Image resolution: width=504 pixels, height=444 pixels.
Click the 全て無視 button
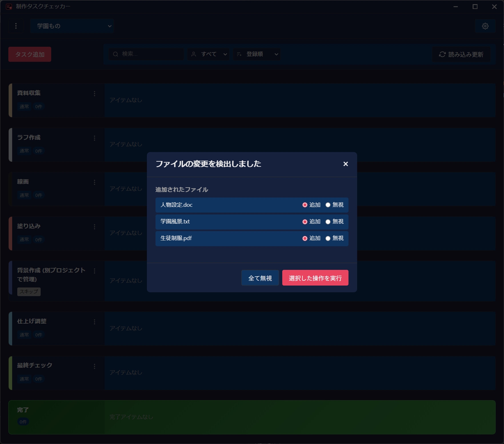tap(260, 278)
